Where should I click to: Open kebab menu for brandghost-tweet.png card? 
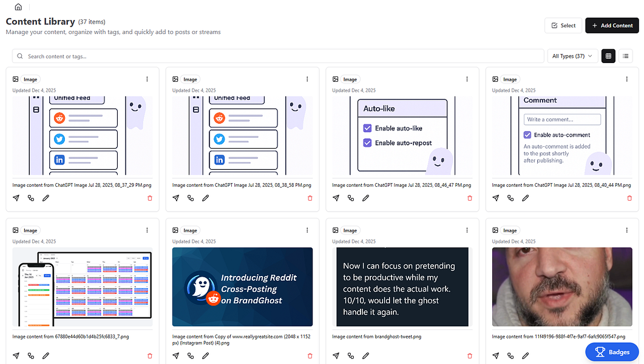point(467,230)
